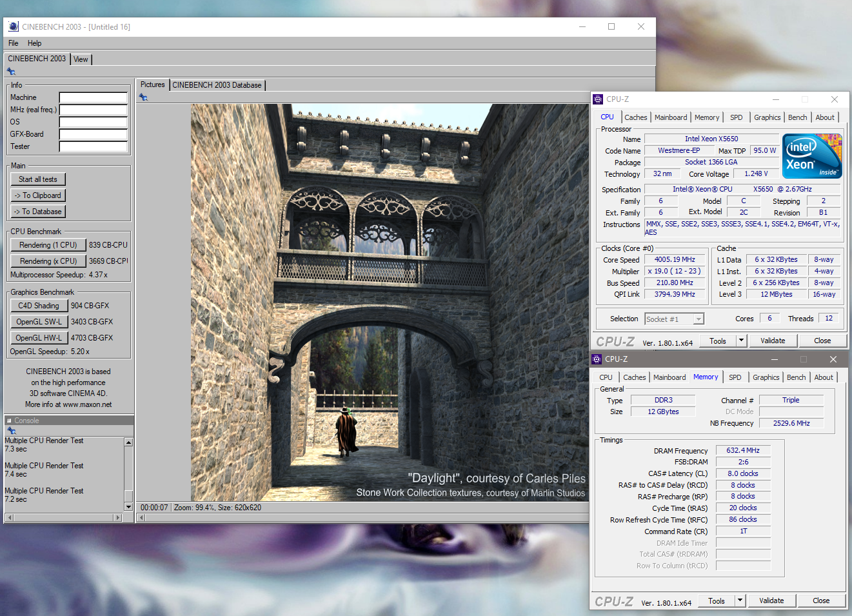Click Validate in upper CPU-Z window
Image resolution: width=852 pixels, height=616 pixels.
coord(773,341)
